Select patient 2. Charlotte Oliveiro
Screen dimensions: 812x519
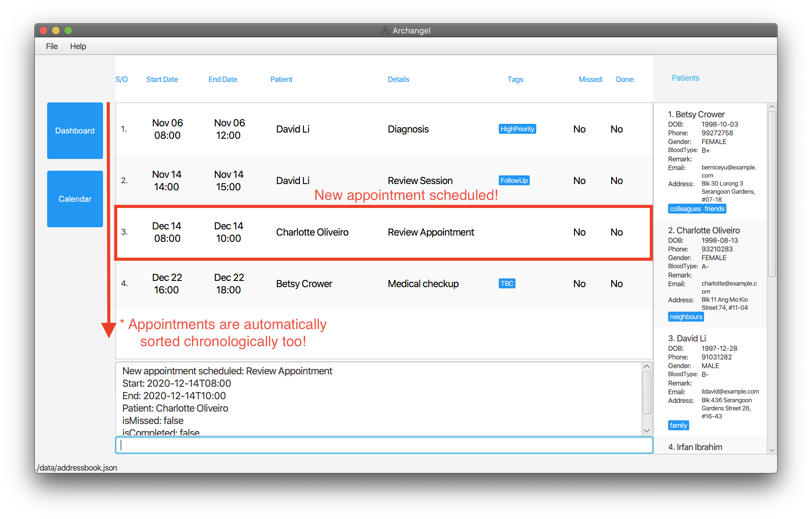point(710,273)
